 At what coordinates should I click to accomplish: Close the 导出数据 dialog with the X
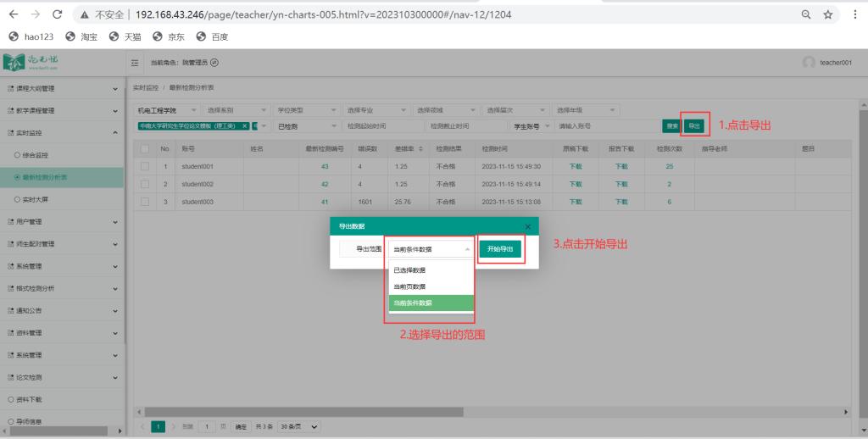click(x=528, y=226)
